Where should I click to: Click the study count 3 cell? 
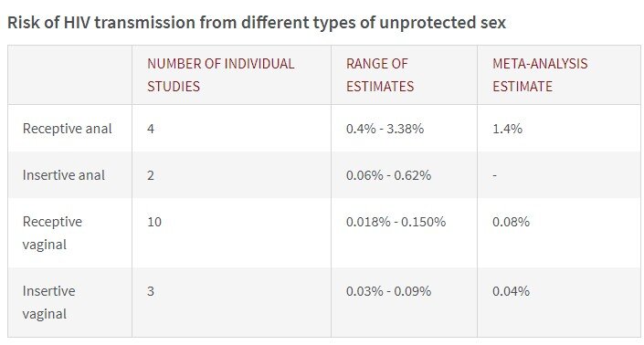point(151,291)
